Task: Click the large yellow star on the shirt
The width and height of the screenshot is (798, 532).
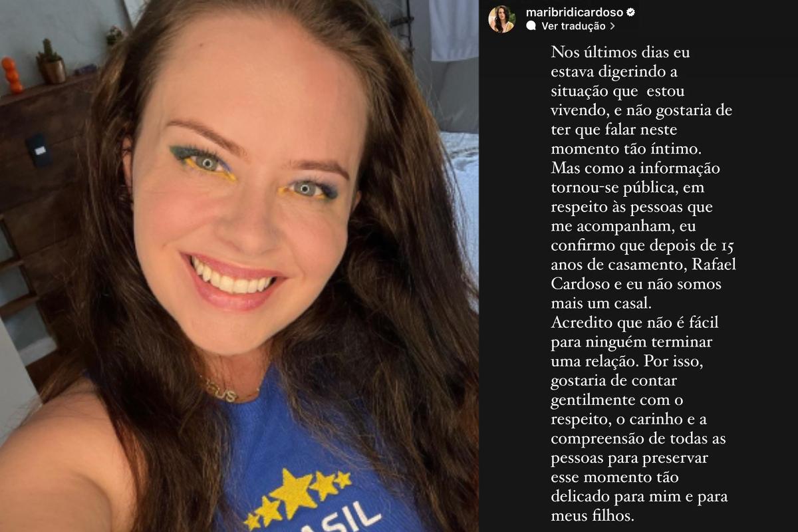Action: click(x=294, y=493)
